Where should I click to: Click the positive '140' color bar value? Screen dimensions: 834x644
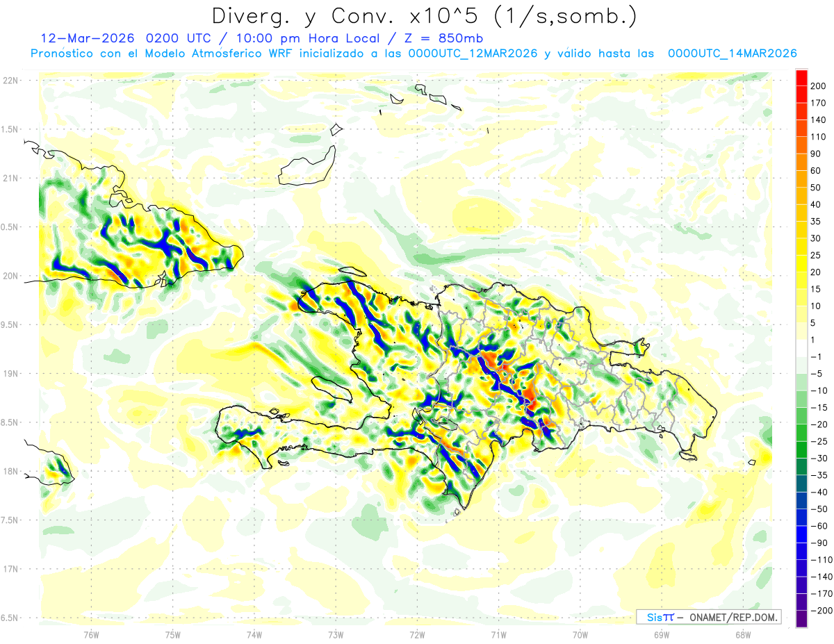(x=819, y=119)
